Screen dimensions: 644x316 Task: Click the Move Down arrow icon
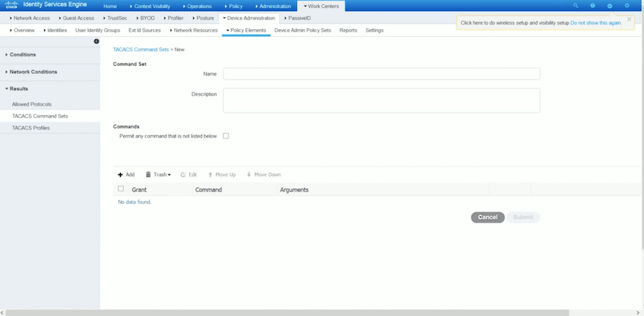click(249, 174)
